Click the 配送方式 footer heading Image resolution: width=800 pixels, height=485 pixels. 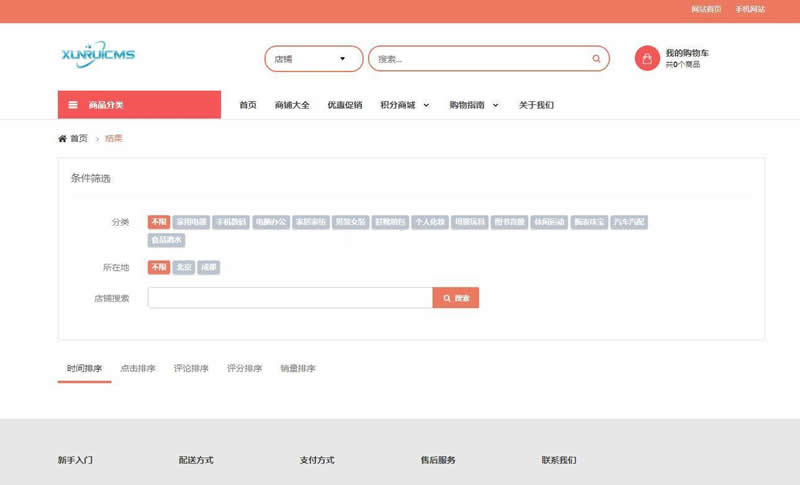point(196,460)
